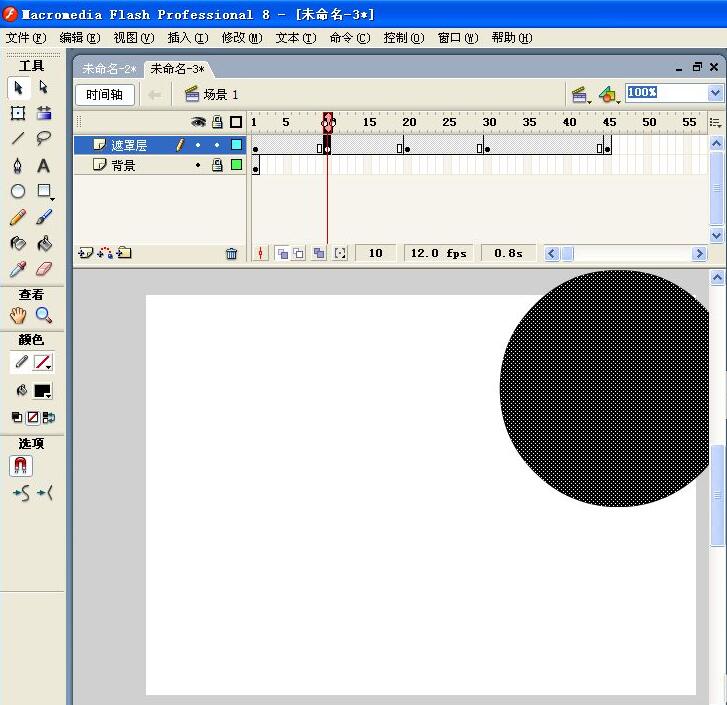
Task: Open the 修改(M) menu
Action: 242,38
